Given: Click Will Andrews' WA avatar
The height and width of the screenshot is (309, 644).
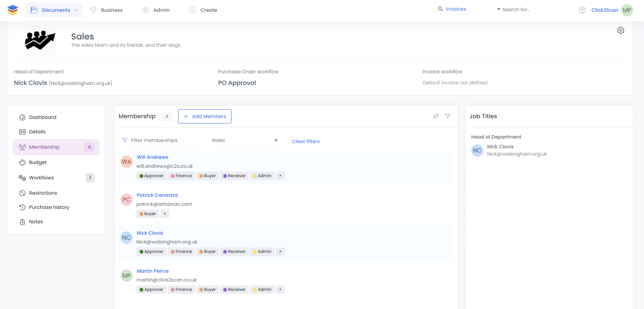Looking at the screenshot, I should pos(127,162).
